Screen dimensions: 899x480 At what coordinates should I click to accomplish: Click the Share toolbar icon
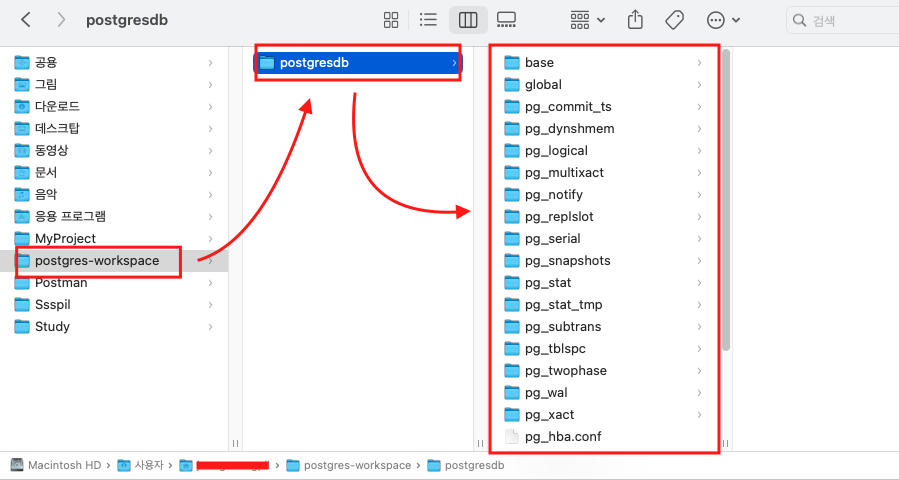pos(635,20)
